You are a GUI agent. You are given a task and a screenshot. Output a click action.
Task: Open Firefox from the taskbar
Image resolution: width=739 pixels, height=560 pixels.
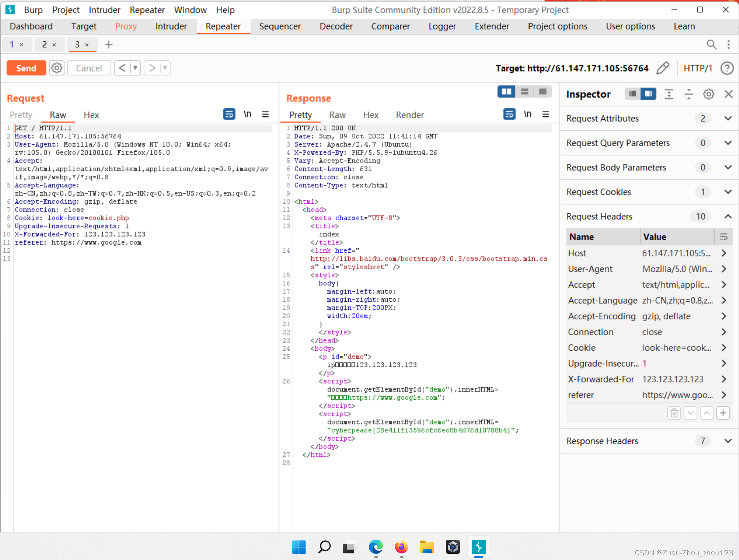point(401,547)
